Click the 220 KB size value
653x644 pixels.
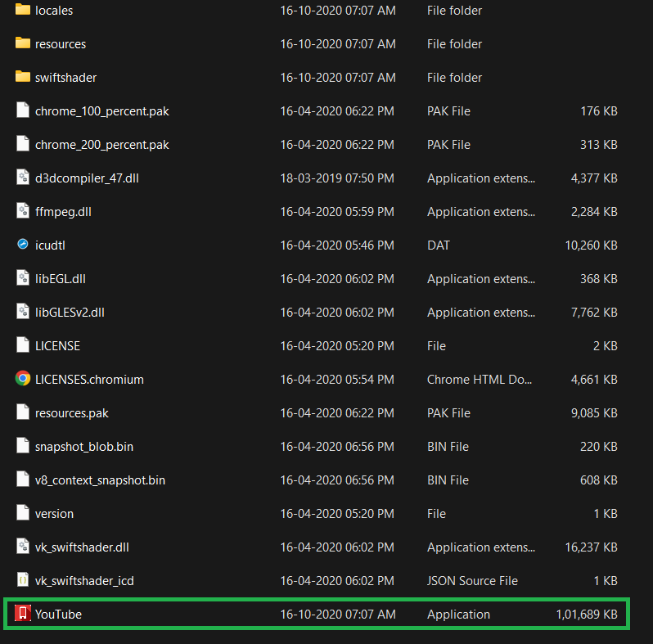pos(599,447)
